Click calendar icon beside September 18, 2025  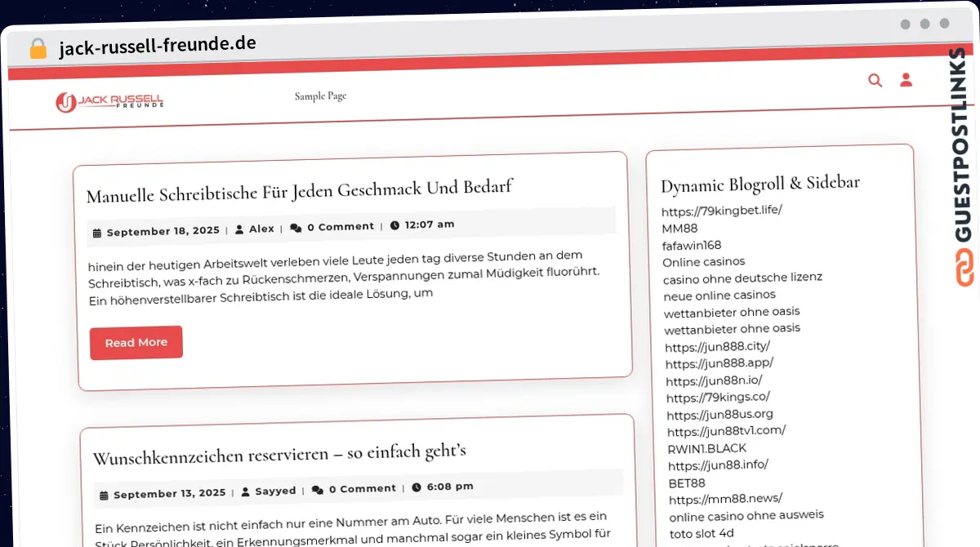97,233
